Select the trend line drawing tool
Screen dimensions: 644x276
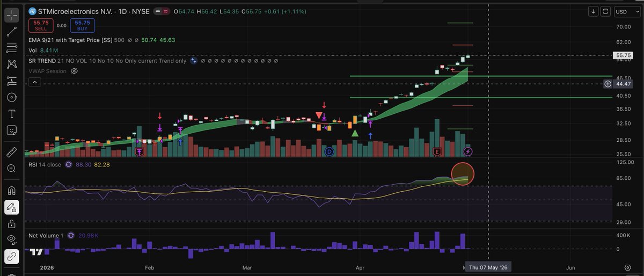click(11, 32)
